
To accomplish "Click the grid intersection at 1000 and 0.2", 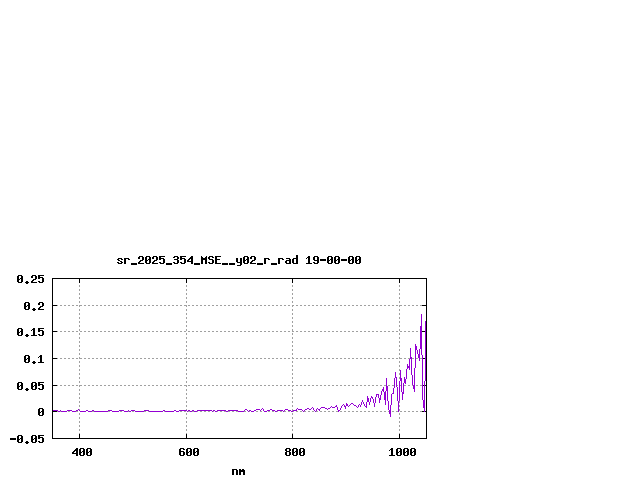I will tap(399, 305).
